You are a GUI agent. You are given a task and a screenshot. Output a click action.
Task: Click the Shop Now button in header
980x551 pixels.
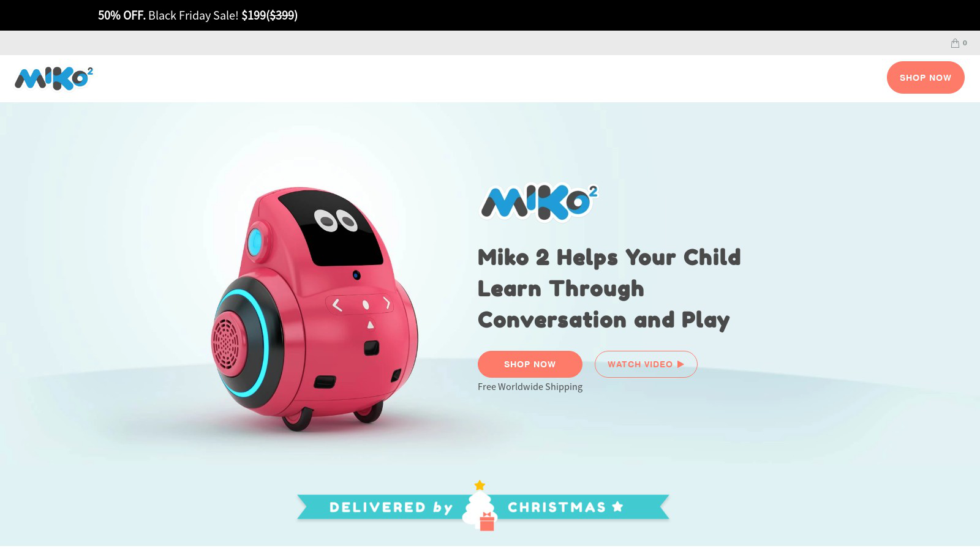pyautogui.click(x=925, y=78)
